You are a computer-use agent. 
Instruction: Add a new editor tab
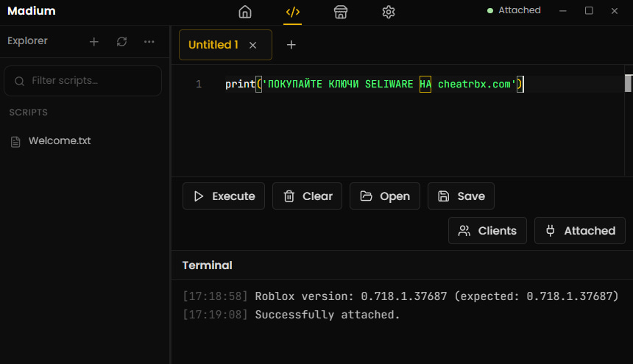[x=291, y=45]
